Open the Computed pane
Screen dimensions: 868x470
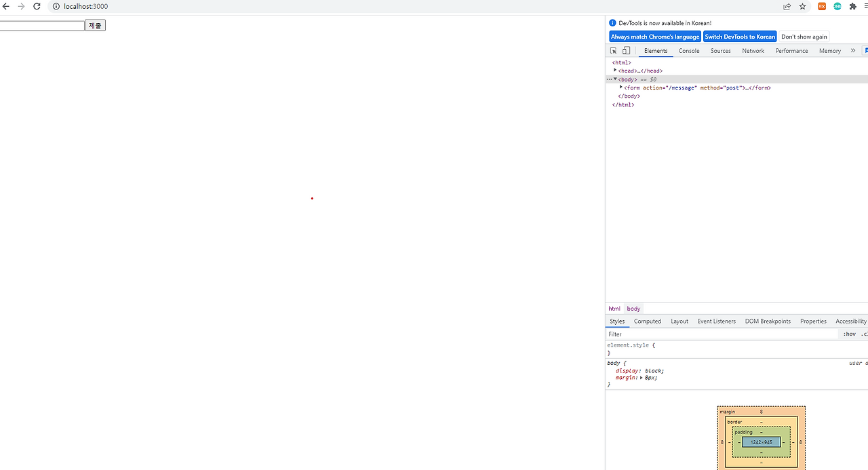648,321
